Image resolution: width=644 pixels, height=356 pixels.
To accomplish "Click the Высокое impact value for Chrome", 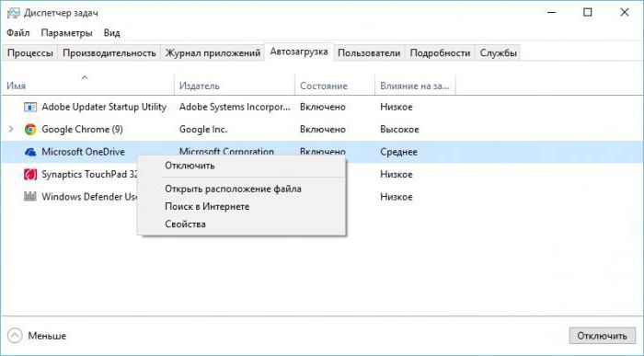I will [x=399, y=130].
